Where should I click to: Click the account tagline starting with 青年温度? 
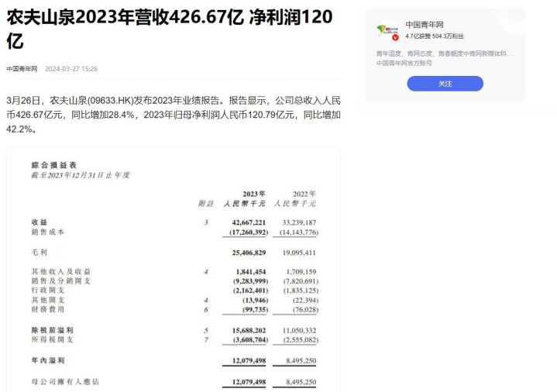click(x=444, y=53)
